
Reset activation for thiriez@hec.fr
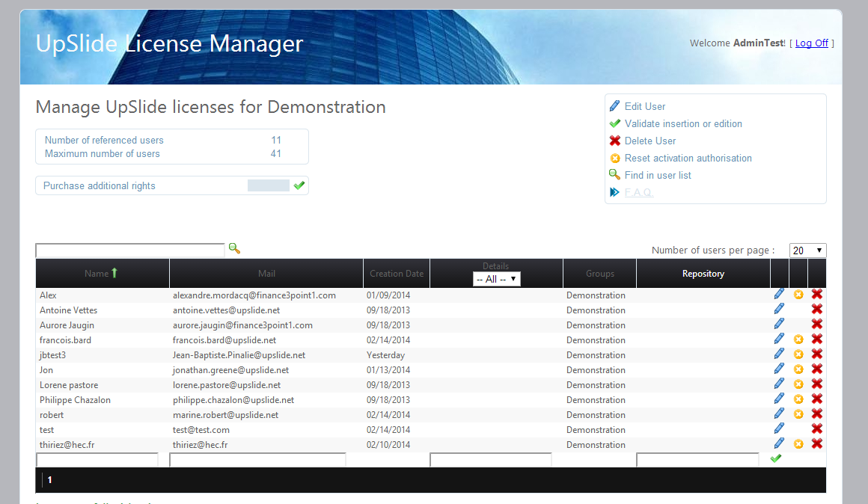tap(798, 443)
